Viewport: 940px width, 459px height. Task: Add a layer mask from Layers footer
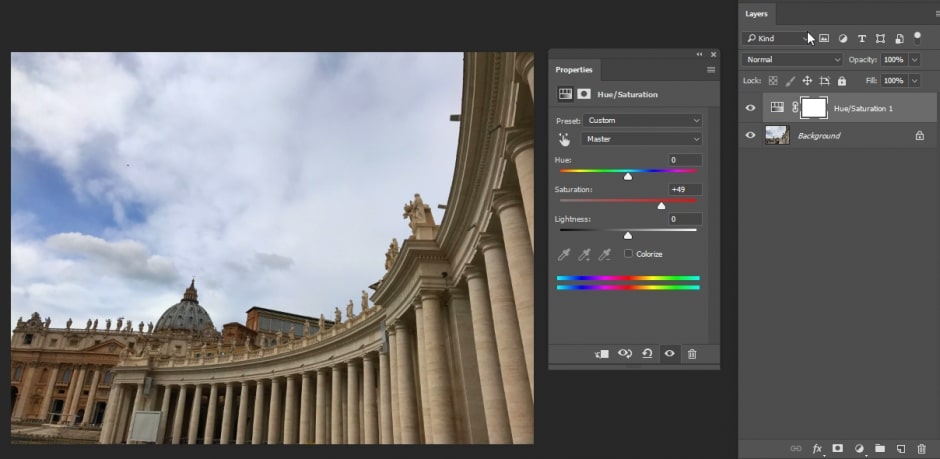pos(838,449)
